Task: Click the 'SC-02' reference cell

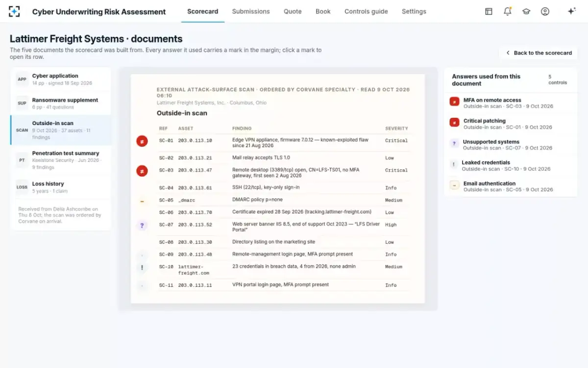Action: point(166,158)
